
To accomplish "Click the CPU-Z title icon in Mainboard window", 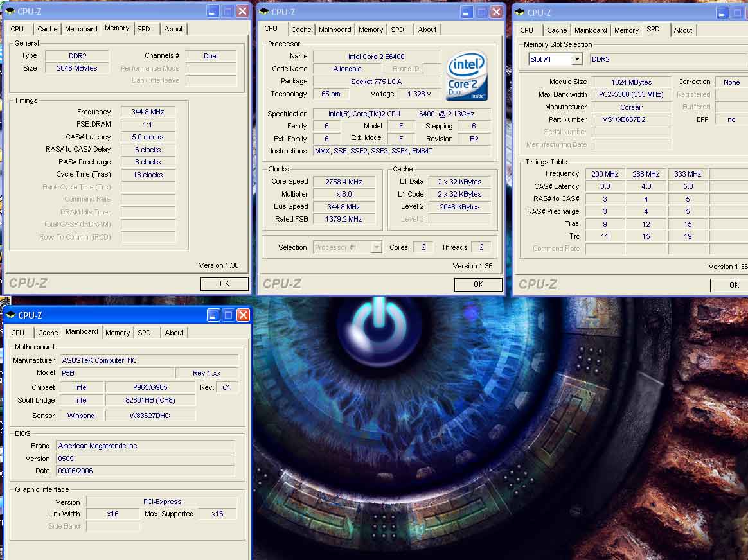I will pos(10,315).
